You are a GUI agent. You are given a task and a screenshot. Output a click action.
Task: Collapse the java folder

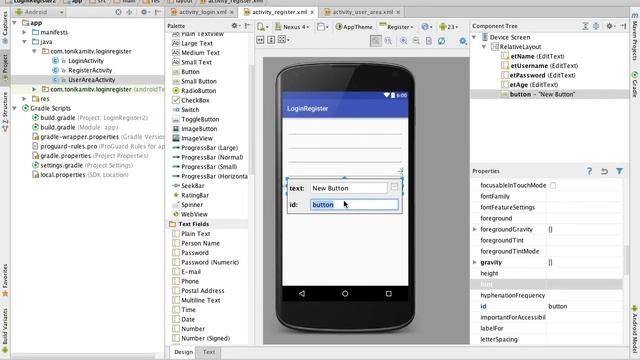(24, 42)
